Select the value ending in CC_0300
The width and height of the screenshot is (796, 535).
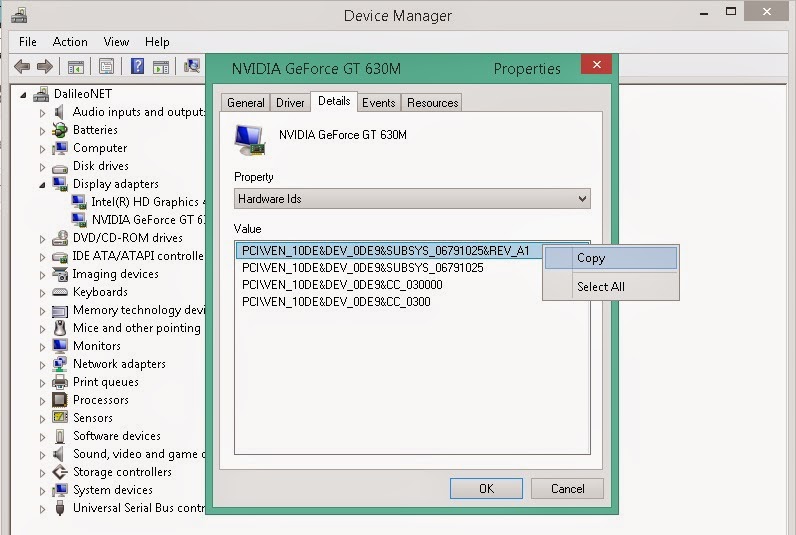click(x=336, y=302)
